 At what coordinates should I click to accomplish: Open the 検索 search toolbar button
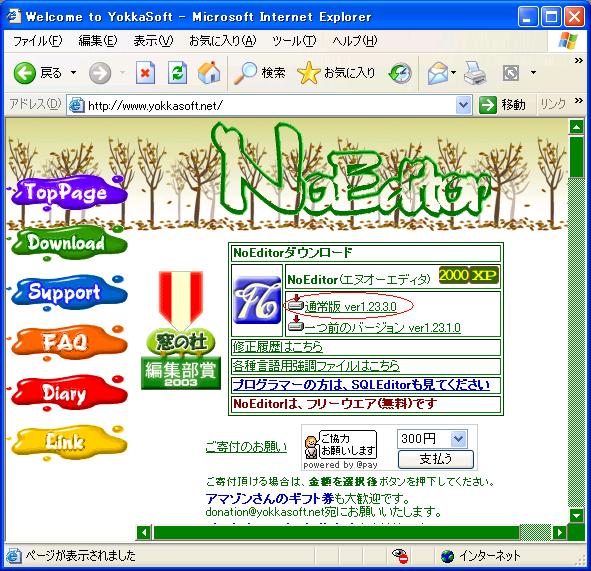[x=259, y=72]
